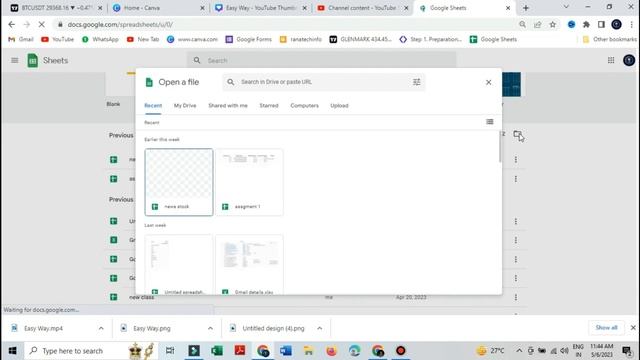Expand options for Easy Way.png download
This screenshot has width=640, height=360.
click(210, 328)
